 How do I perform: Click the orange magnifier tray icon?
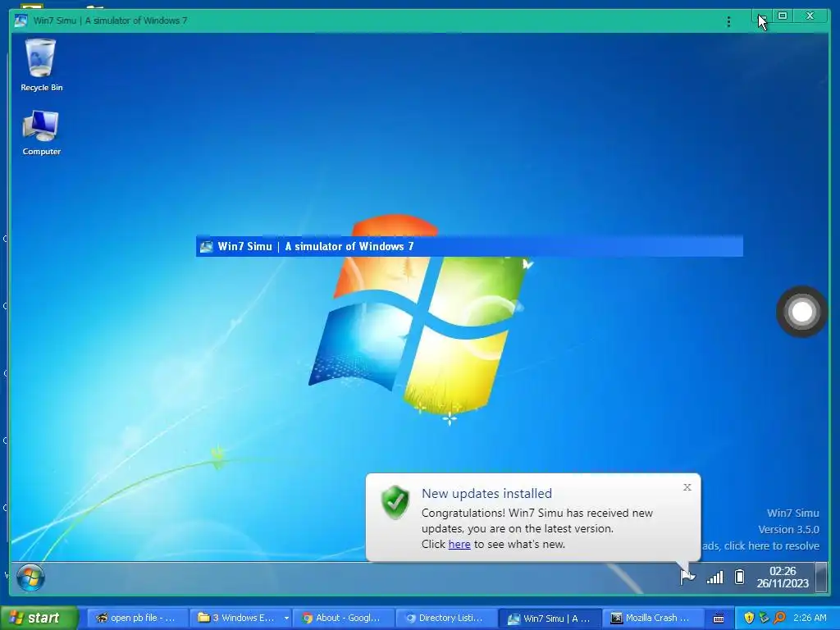point(779,618)
